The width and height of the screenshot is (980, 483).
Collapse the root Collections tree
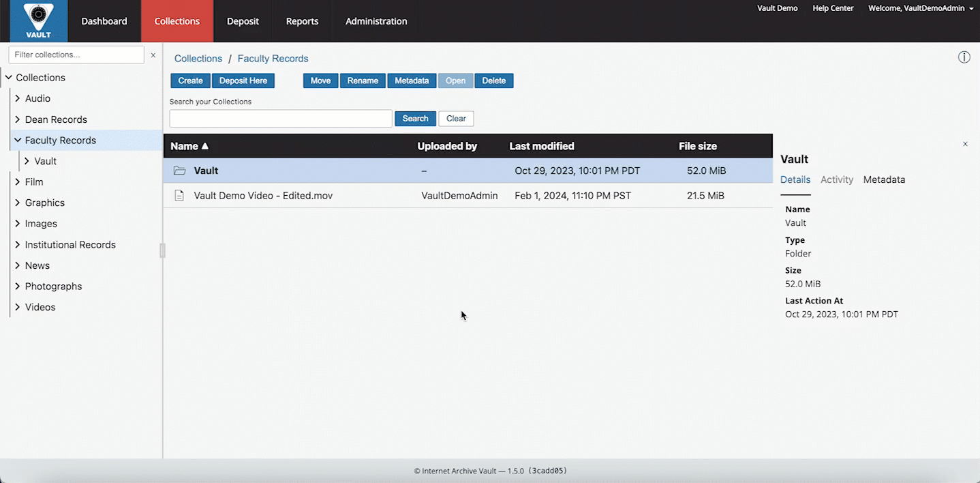tap(9, 78)
